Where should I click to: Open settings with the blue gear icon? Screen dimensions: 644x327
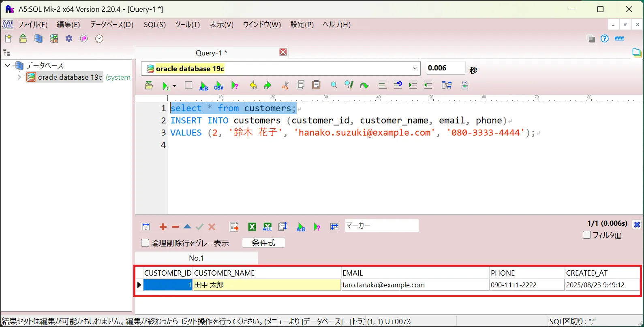click(69, 38)
